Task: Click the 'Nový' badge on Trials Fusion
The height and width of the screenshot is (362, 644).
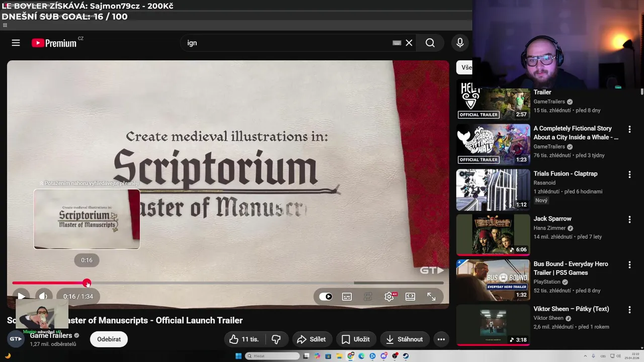Action: [541, 200]
